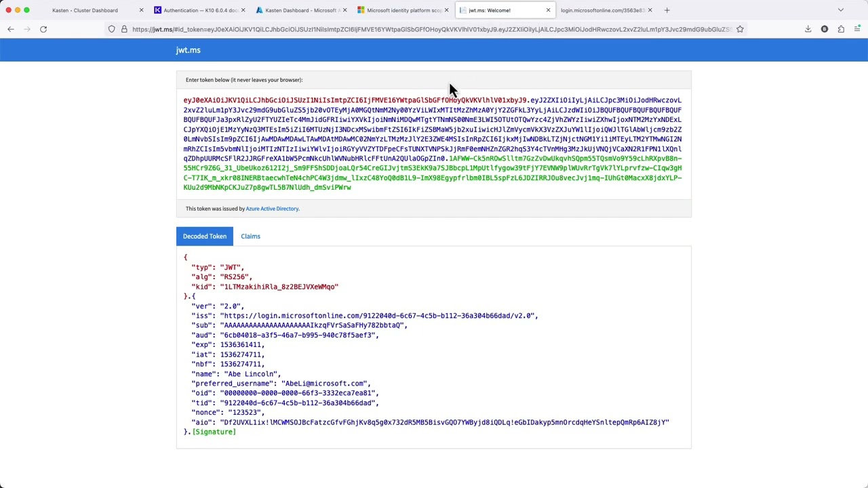Click the [Signature] text in decoded token
Viewport: 868px width, 488px height.
(x=214, y=432)
